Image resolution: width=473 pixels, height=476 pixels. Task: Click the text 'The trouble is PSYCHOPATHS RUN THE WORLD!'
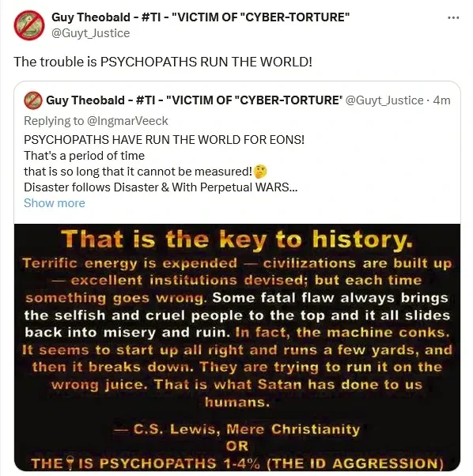(x=163, y=62)
